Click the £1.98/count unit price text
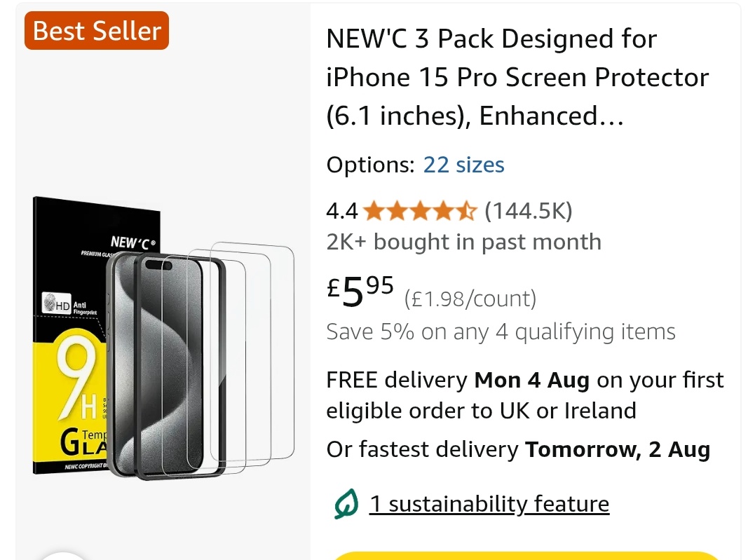 470,299
